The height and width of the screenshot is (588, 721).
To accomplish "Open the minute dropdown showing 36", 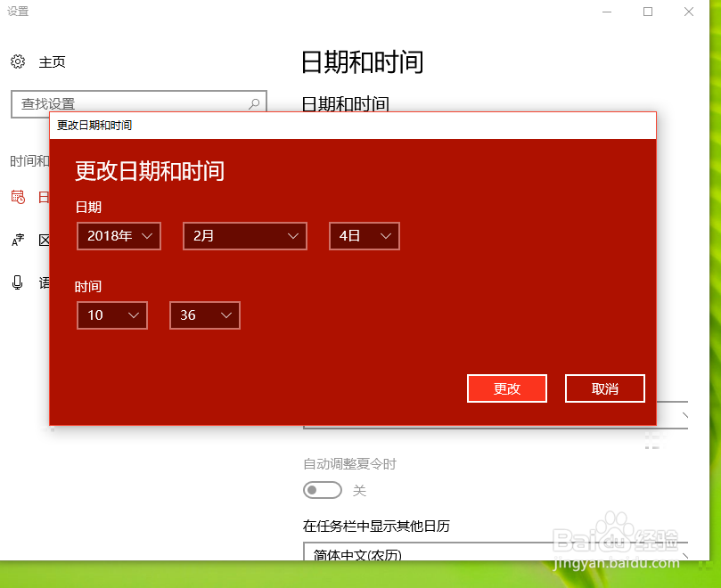I will coord(204,315).
